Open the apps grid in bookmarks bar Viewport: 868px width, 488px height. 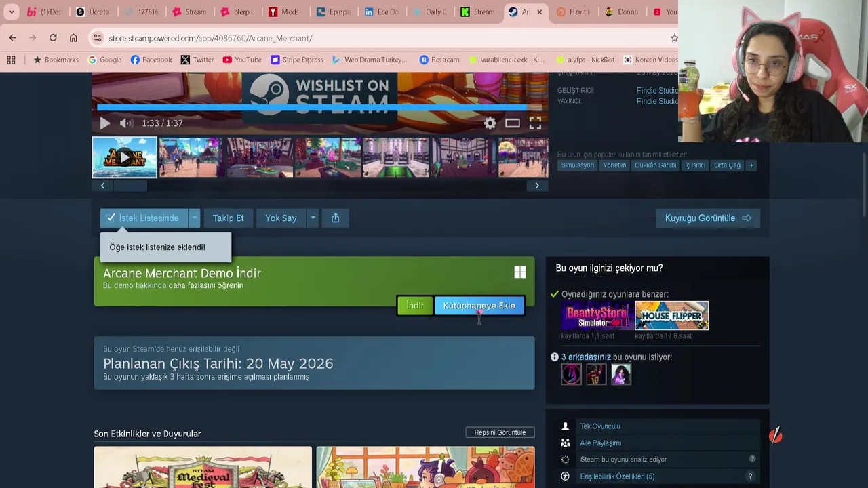coord(11,60)
